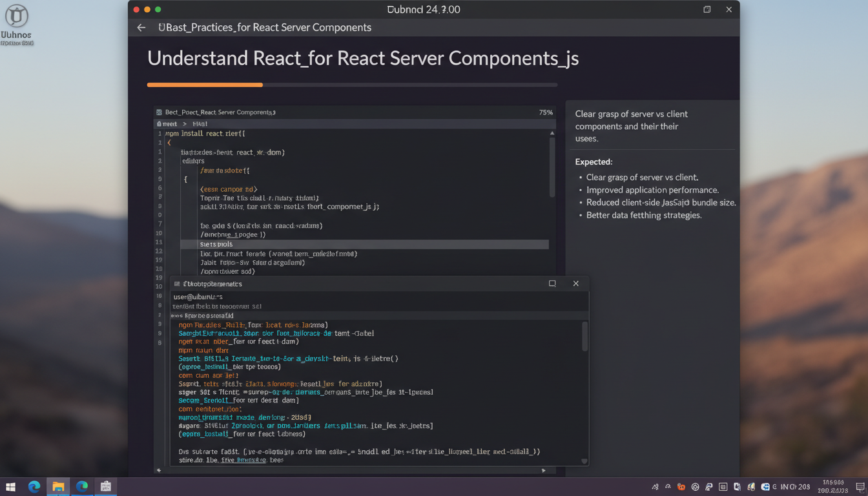Click the input language indicator in the tray
This screenshot has height=496, width=868.
point(795,487)
